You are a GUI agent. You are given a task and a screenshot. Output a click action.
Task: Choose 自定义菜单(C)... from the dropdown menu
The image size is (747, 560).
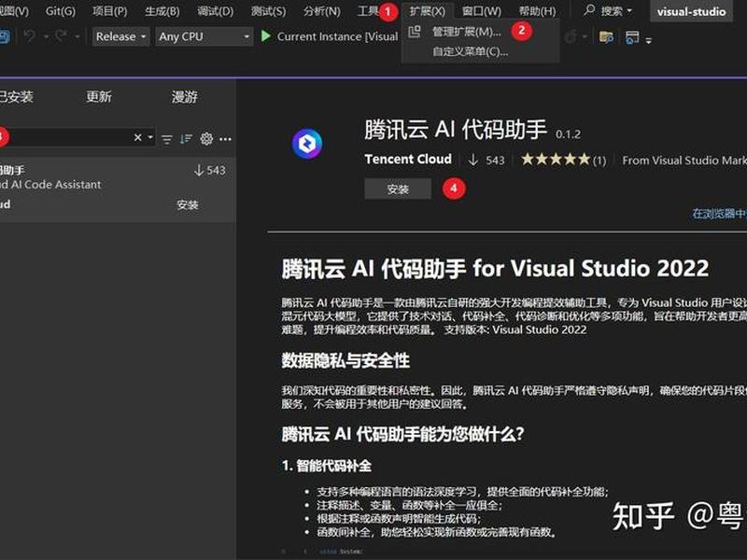pyautogui.click(x=470, y=51)
